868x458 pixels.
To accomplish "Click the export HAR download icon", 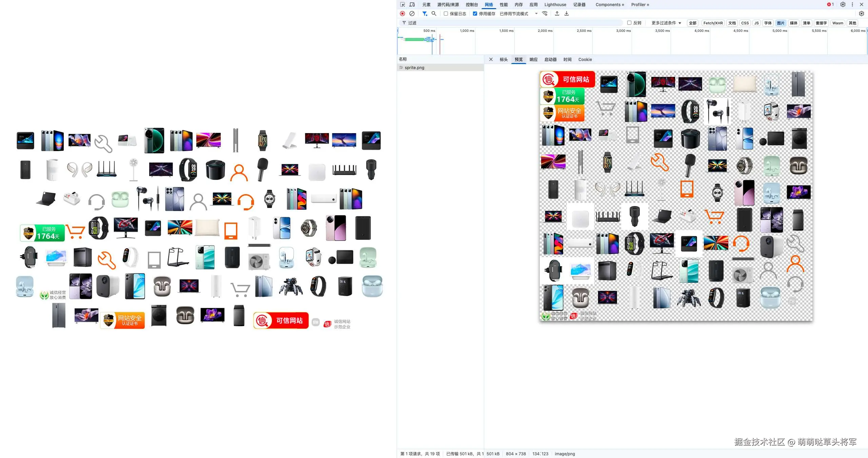I will point(567,14).
